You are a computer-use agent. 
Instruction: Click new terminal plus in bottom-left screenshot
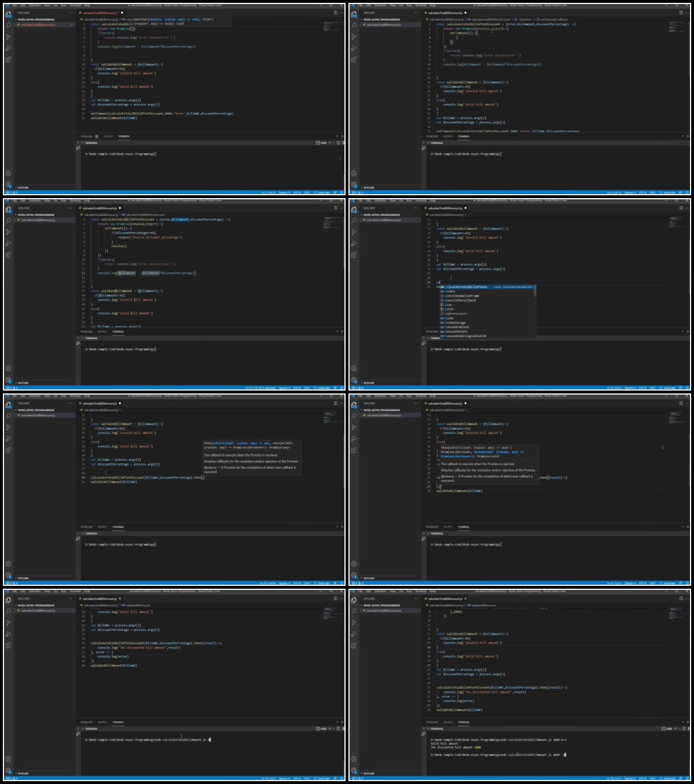point(330,729)
